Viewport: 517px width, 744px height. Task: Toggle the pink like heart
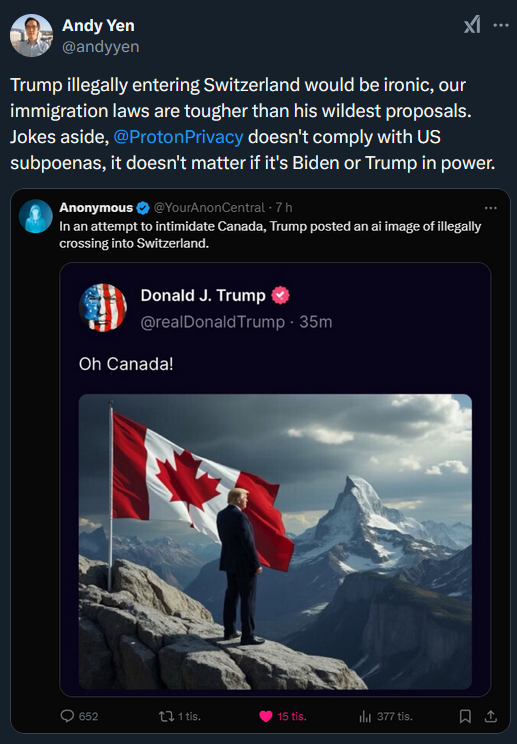pos(266,716)
